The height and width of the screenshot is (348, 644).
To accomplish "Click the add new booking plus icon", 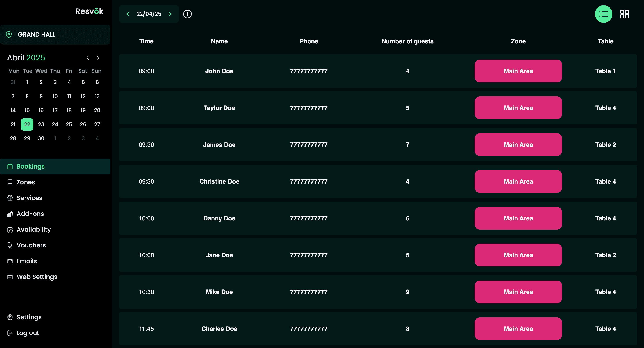I will pos(187,14).
